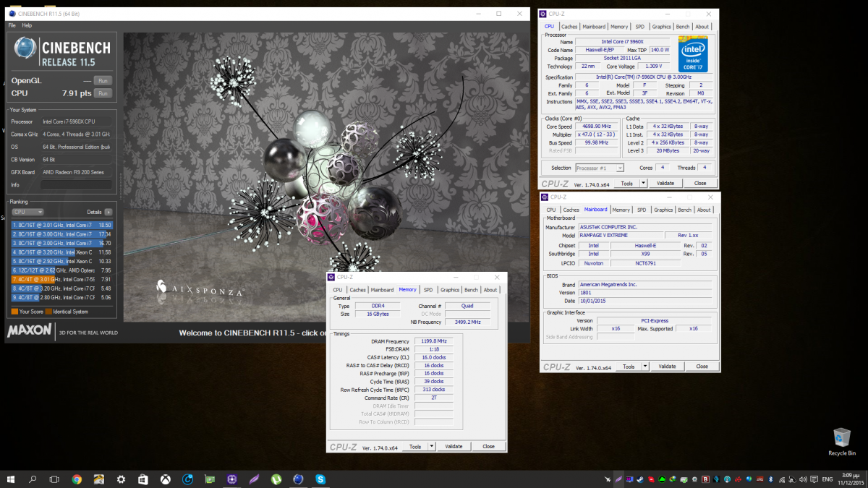Select ranking row 1 scoring 18.50
868x488 pixels.
click(62, 225)
